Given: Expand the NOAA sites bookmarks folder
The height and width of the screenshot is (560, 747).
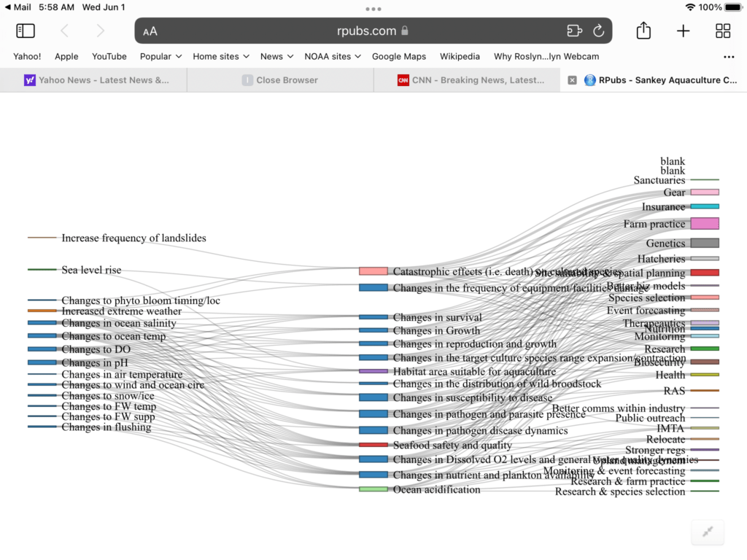Looking at the screenshot, I should 332,56.
